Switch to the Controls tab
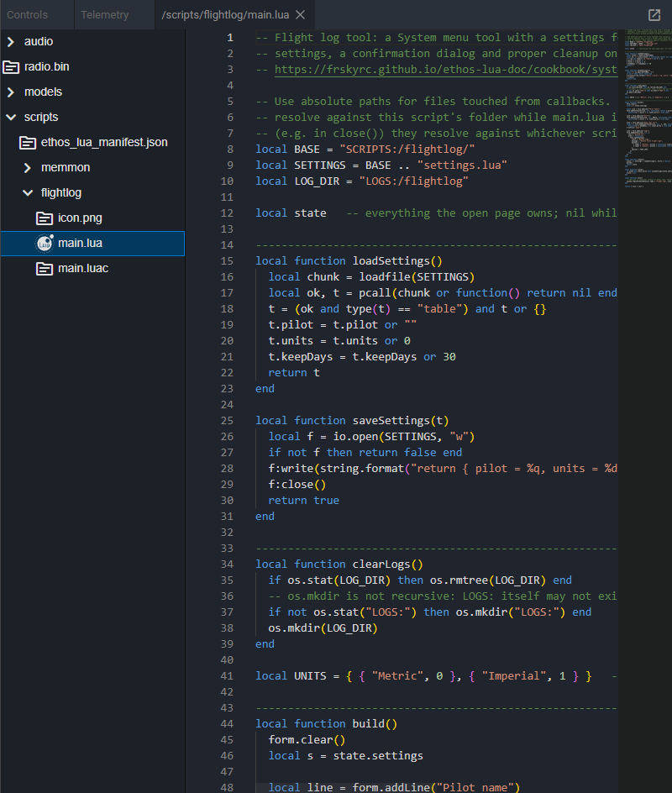This screenshot has width=672, height=793. click(28, 14)
